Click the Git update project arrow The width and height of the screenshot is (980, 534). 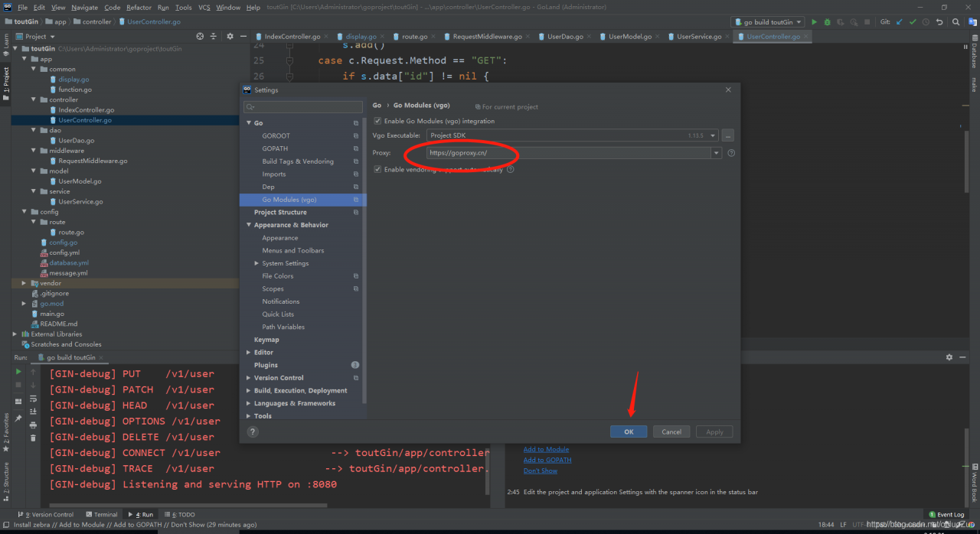point(899,22)
